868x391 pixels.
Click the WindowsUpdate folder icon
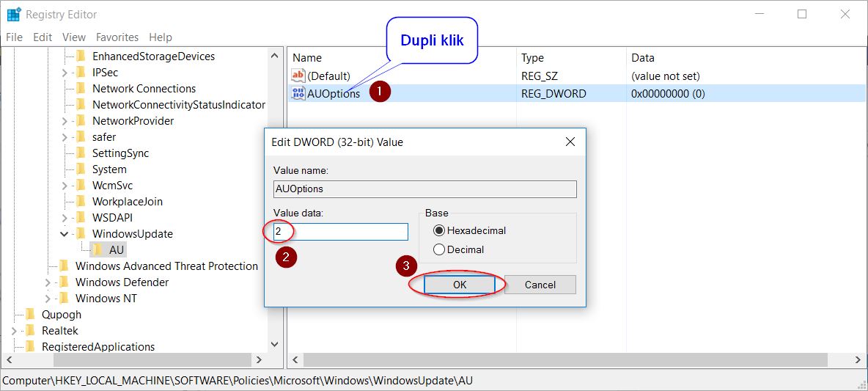[x=81, y=234]
